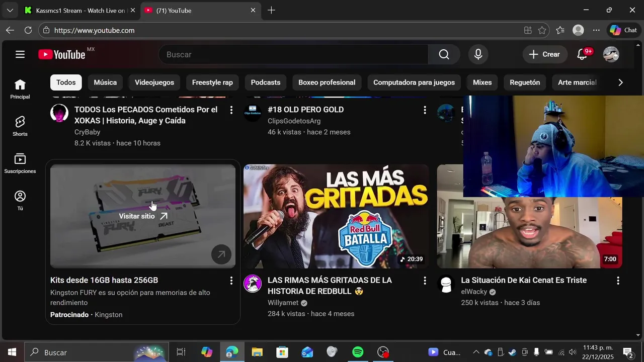Click the ad's external link arrow icon
The image size is (644, 362).
[x=221, y=254]
